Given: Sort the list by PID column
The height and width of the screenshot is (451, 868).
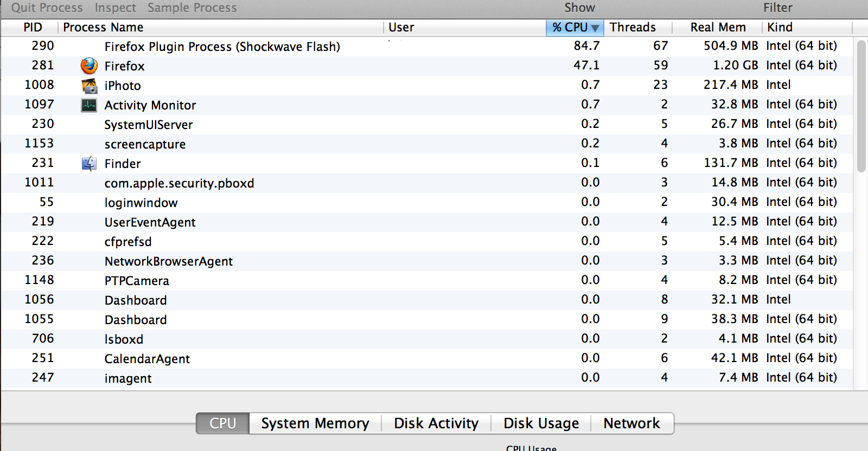Looking at the screenshot, I should coord(33,28).
